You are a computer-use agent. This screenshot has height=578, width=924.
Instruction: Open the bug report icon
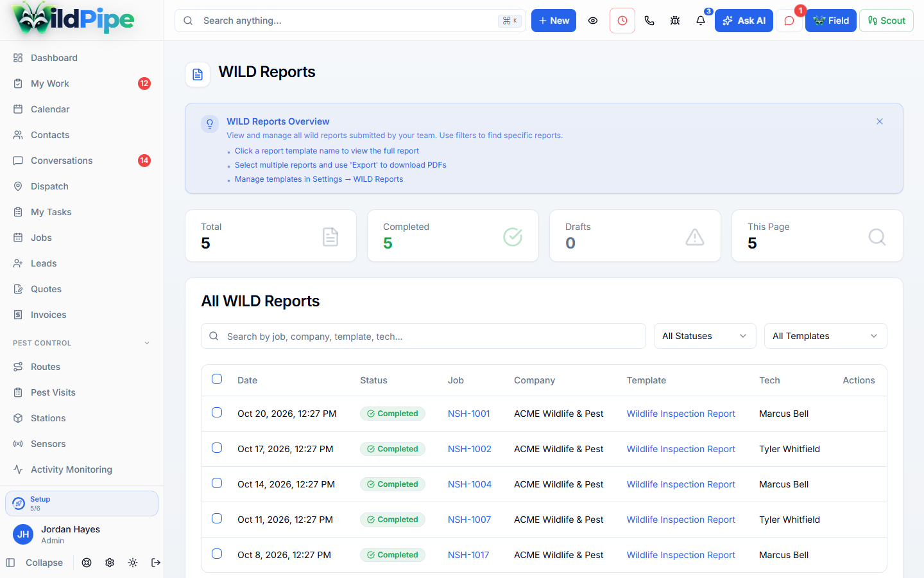click(675, 21)
